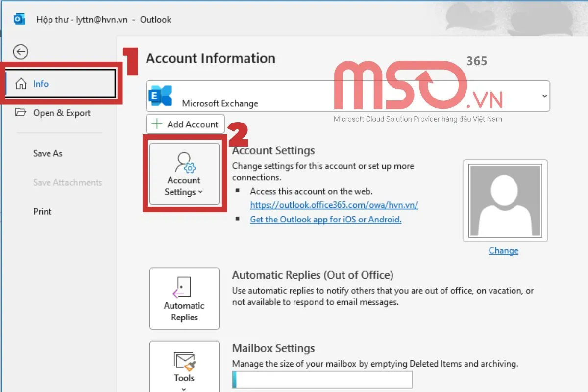Open the Account Settings options
The height and width of the screenshot is (392, 588).
click(x=184, y=174)
